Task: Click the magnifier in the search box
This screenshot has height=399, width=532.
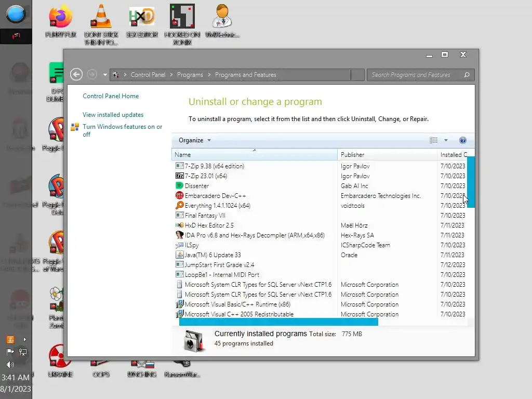Action: [x=467, y=75]
